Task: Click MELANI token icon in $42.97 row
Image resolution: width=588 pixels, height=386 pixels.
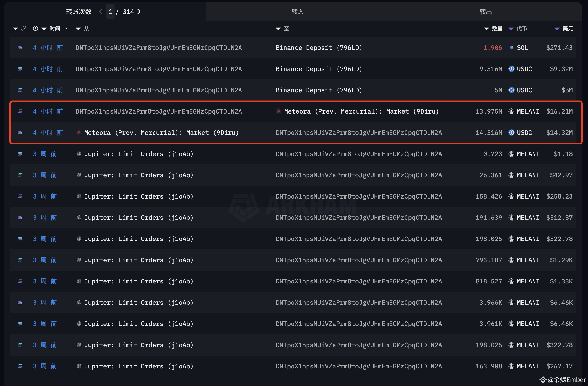Action: tap(511, 175)
